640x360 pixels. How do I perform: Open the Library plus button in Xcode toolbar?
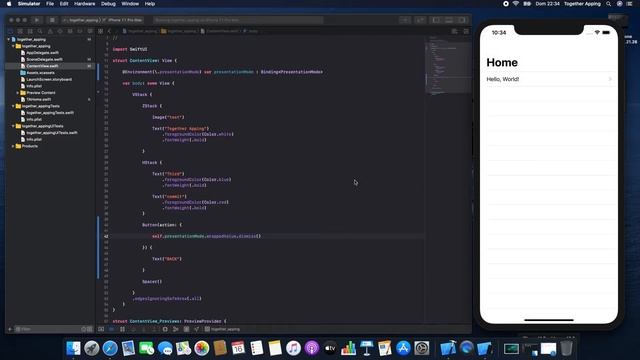(405, 20)
